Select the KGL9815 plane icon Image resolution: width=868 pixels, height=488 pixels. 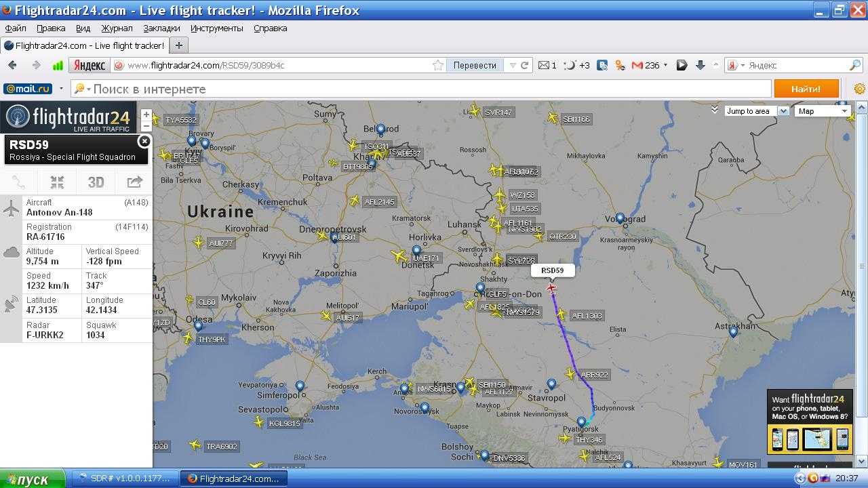(258, 422)
